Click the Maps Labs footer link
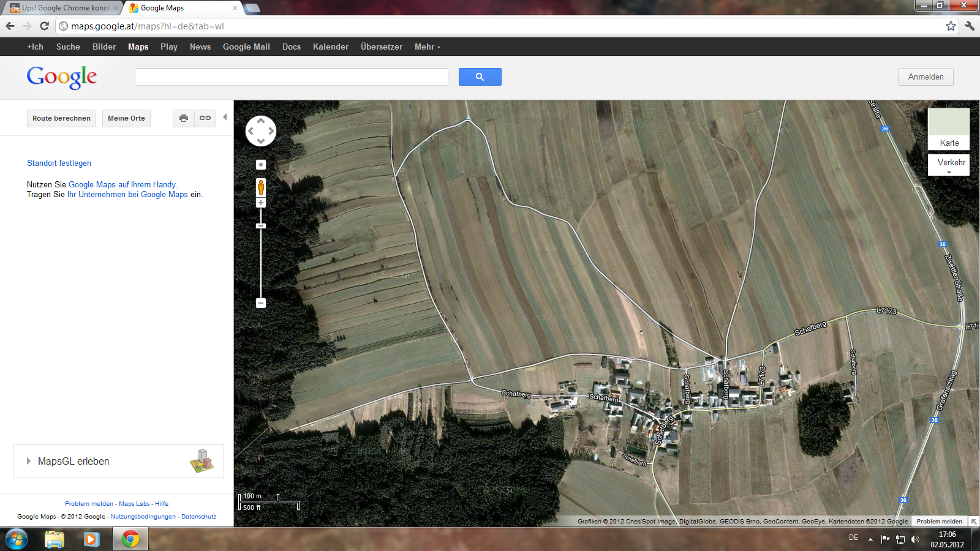Screen dimensions: 980x551 point(134,504)
